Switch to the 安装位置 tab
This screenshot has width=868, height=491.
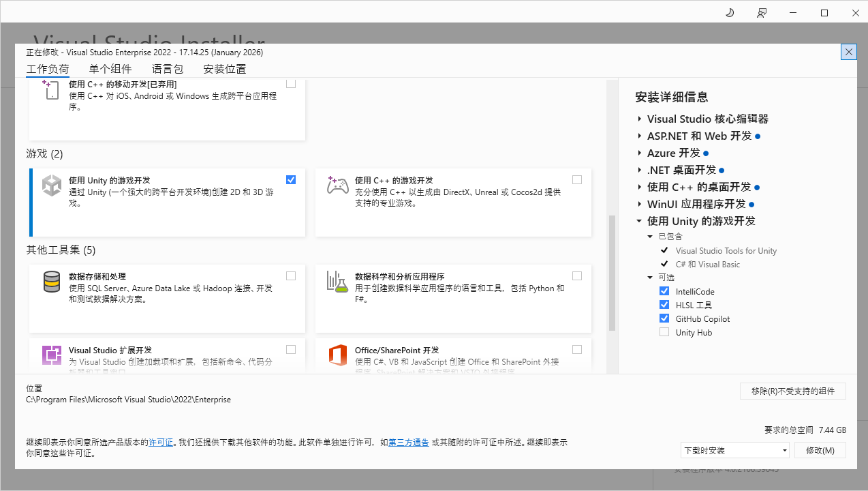point(225,69)
